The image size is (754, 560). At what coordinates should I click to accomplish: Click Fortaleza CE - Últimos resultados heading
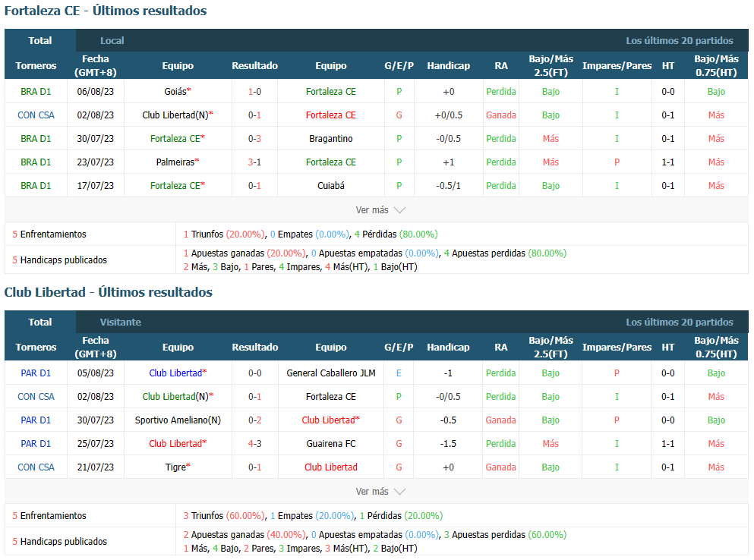[106, 11]
